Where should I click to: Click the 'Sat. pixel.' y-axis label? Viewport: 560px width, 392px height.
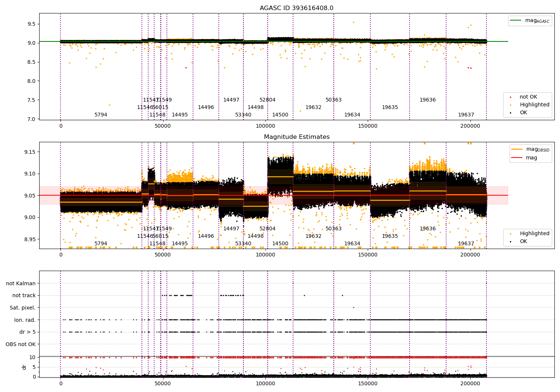pos(23,308)
